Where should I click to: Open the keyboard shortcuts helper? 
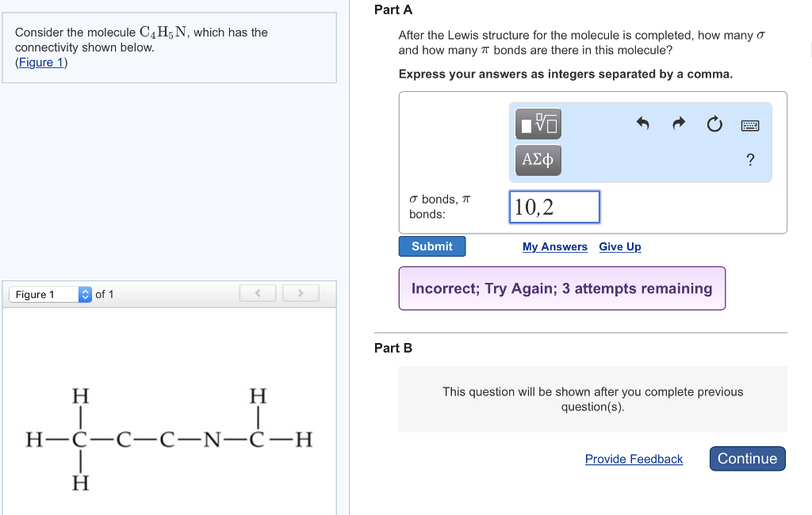click(x=749, y=124)
